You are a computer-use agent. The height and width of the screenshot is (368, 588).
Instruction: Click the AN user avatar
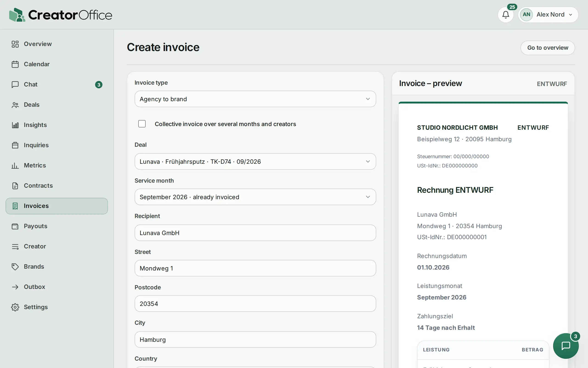tap(526, 14)
